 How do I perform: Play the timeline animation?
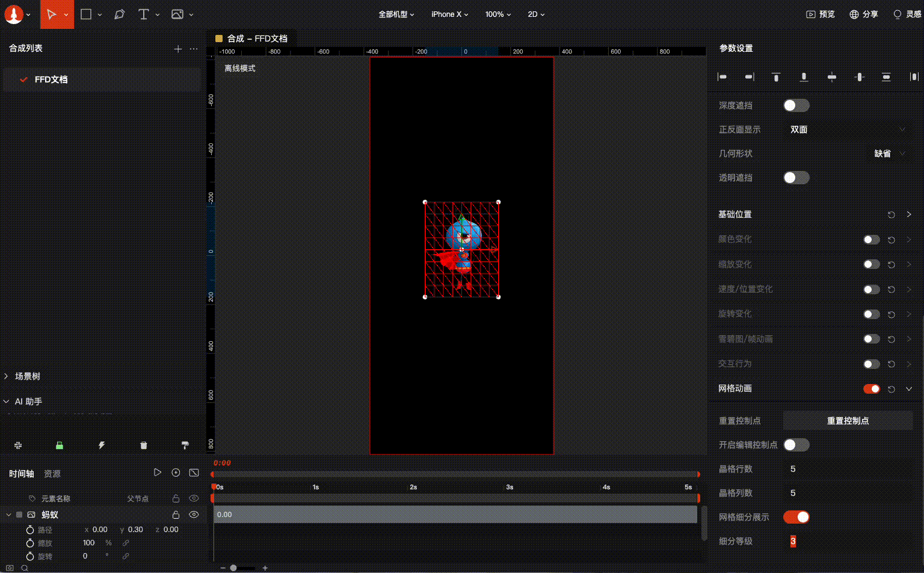pyautogui.click(x=158, y=473)
